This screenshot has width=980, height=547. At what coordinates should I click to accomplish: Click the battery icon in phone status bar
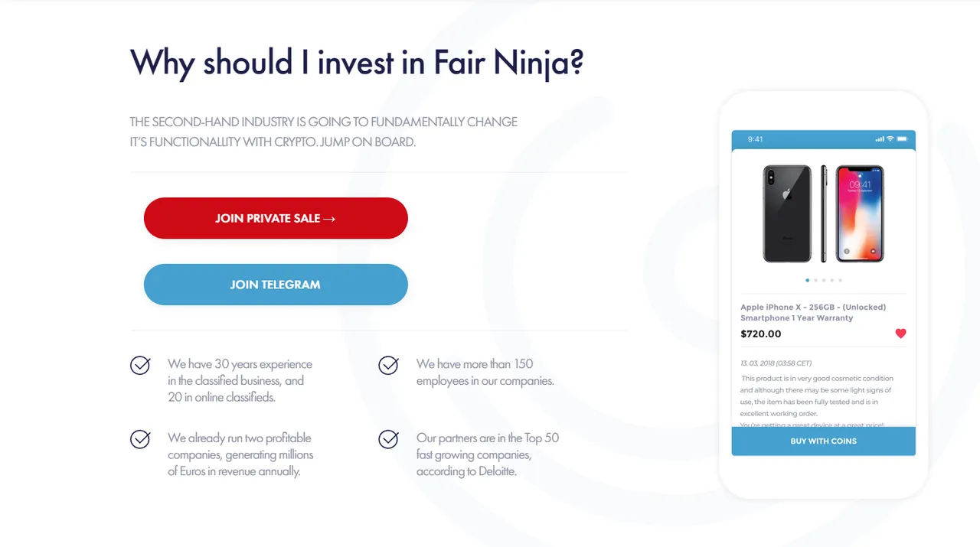tap(902, 139)
